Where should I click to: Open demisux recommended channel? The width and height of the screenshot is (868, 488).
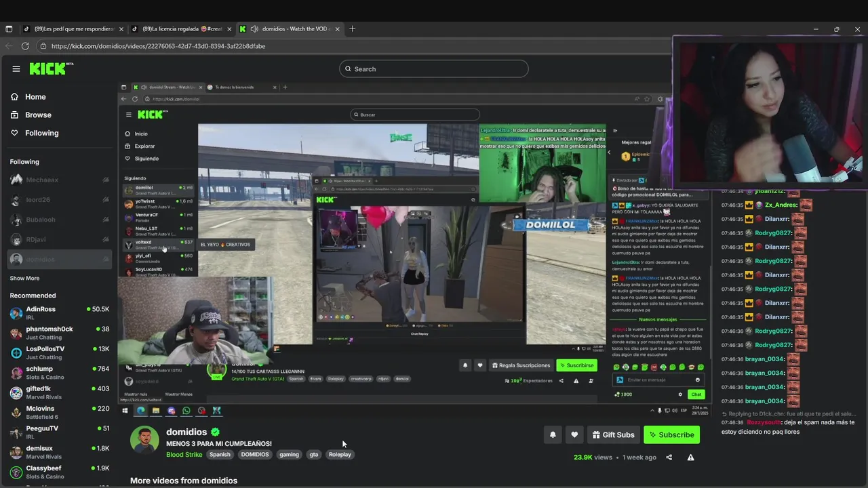click(59, 452)
